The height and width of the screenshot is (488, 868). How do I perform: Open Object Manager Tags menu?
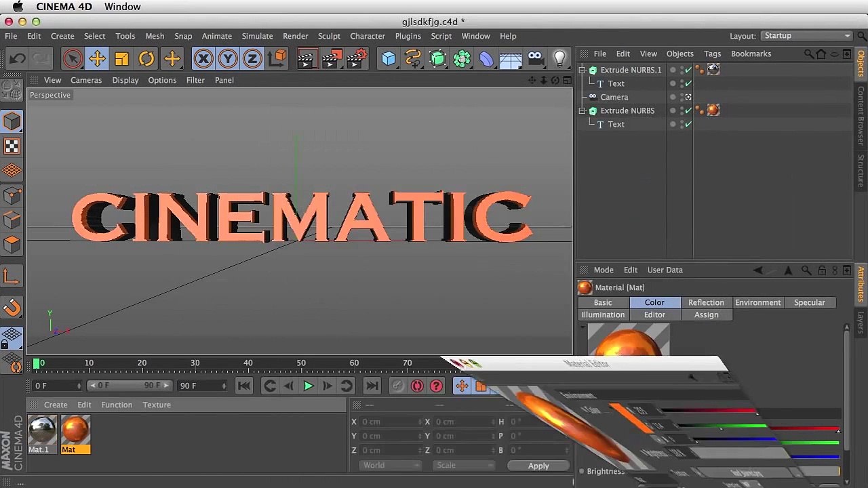pyautogui.click(x=712, y=54)
